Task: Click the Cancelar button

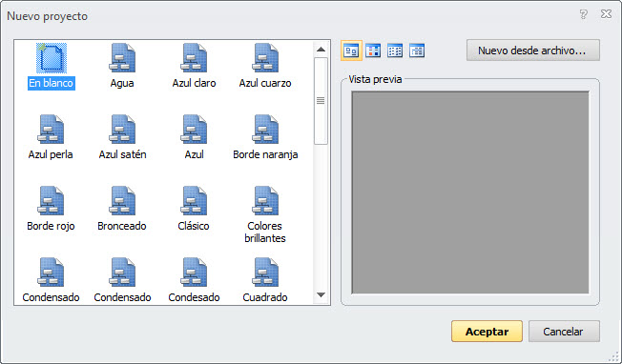Action: [564, 331]
